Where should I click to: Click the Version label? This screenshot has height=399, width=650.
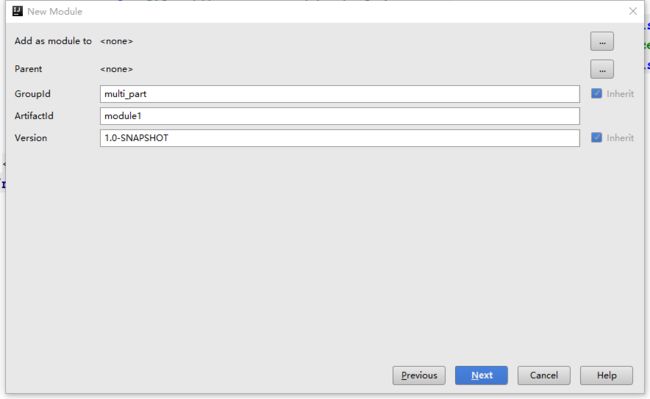click(x=31, y=138)
